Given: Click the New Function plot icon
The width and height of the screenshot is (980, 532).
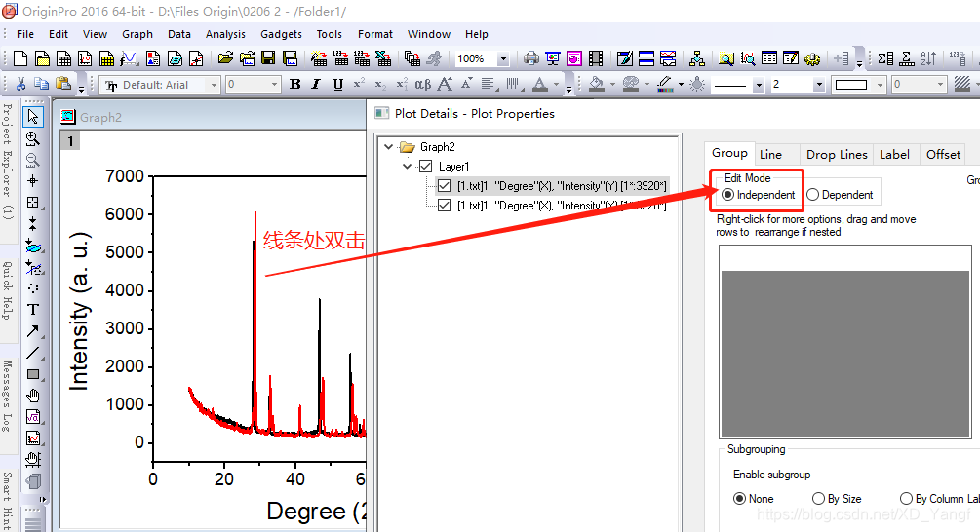Looking at the screenshot, I should (129, 58).
